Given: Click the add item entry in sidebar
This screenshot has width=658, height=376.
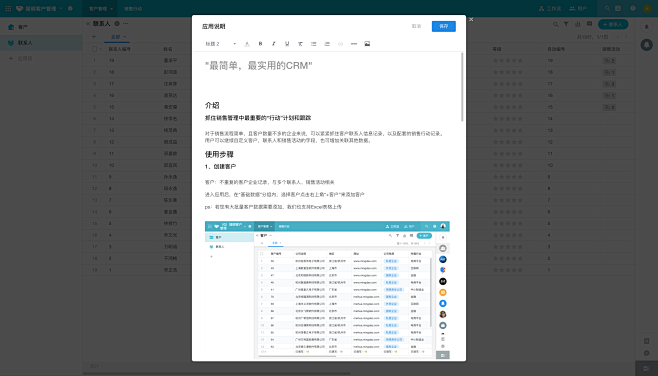Looking at the screenshot, I should (x=21, y=58).
